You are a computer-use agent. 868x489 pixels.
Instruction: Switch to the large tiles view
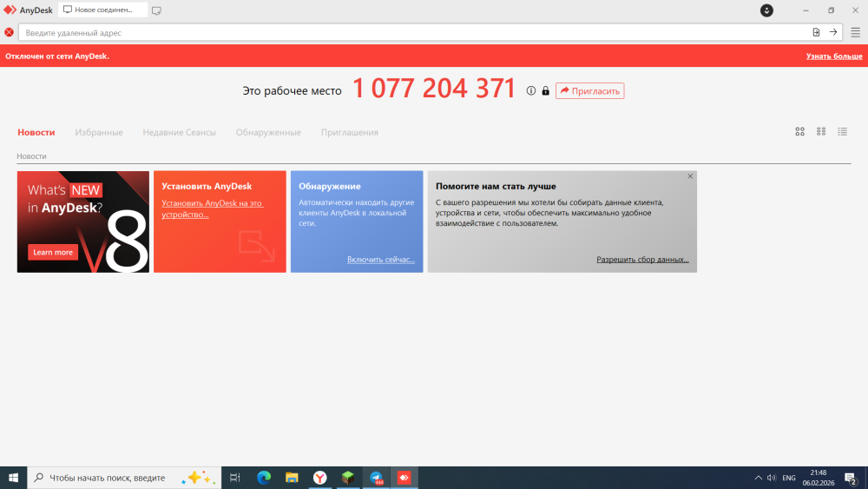tap(800, 132)
